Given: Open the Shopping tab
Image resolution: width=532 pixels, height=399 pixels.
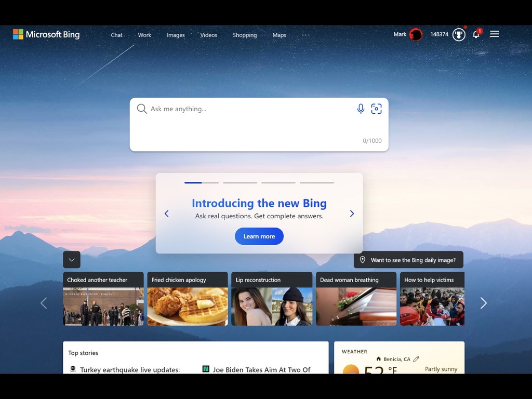Looking at the screenshot, I should [x=245, y=35].
